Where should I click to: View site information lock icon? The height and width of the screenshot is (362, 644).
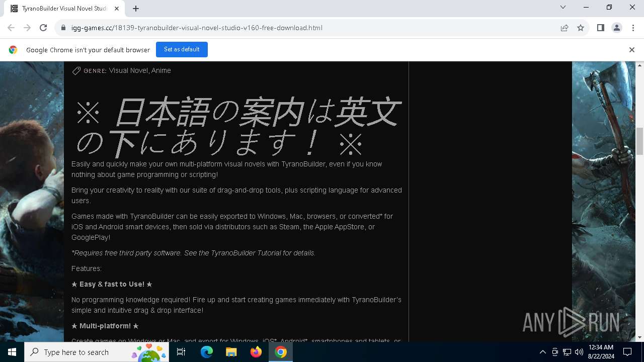[x=63, y=28]
